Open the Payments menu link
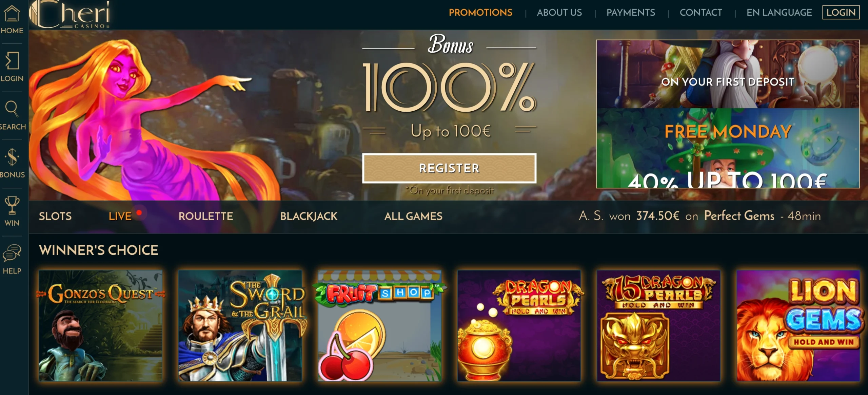This screenshot has width=868, height=395. pos(631,13)
